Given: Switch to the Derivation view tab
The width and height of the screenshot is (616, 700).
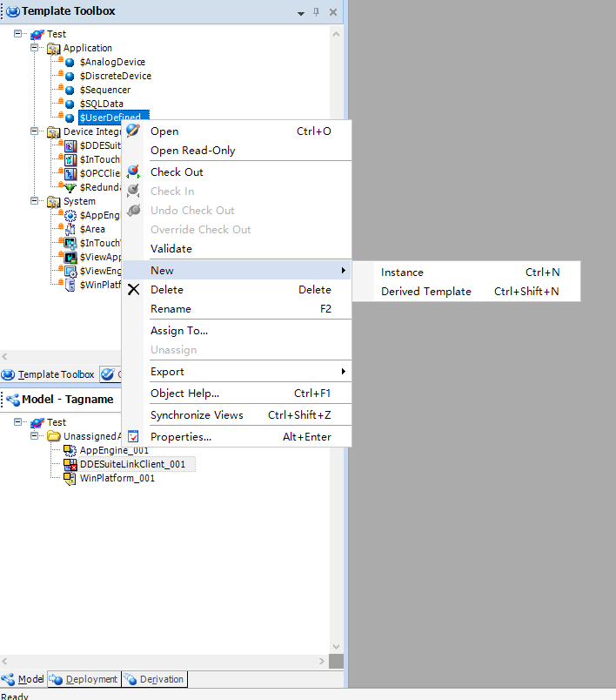Looking at the screenshot, I should (154, 679).
